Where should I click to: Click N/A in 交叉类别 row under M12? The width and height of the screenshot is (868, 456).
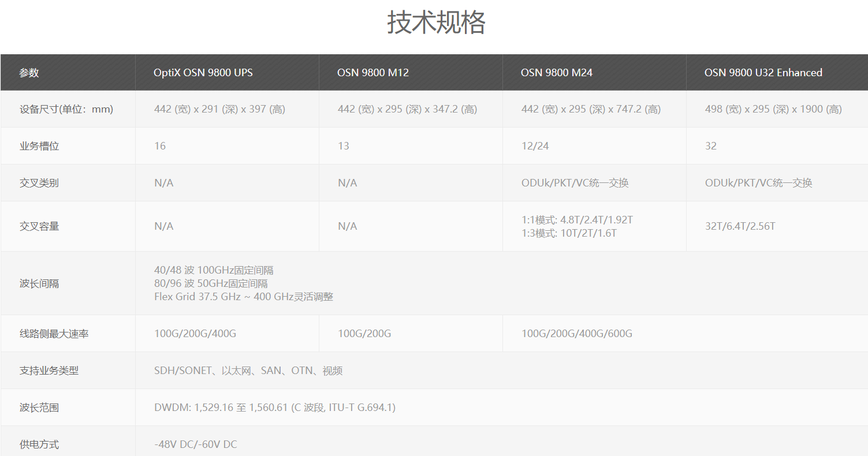(x=347, y=183)
